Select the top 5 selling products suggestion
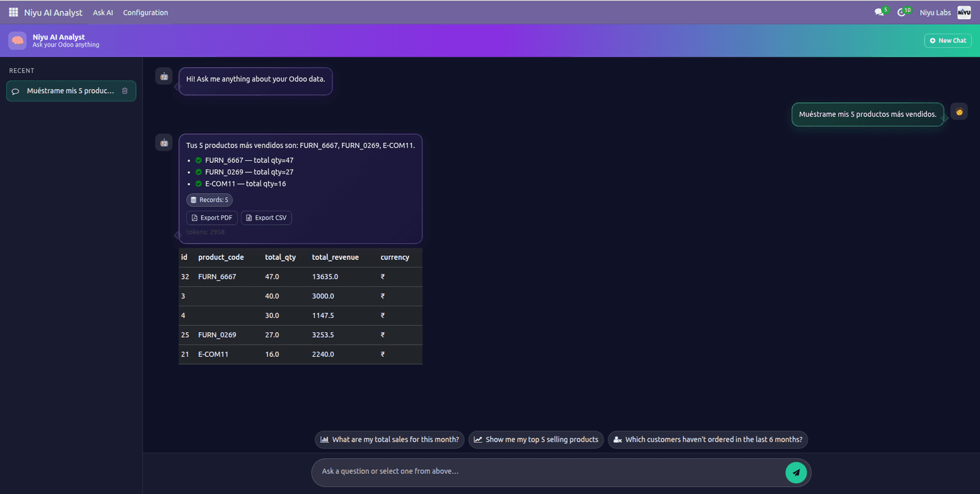 tap(535, 439)
